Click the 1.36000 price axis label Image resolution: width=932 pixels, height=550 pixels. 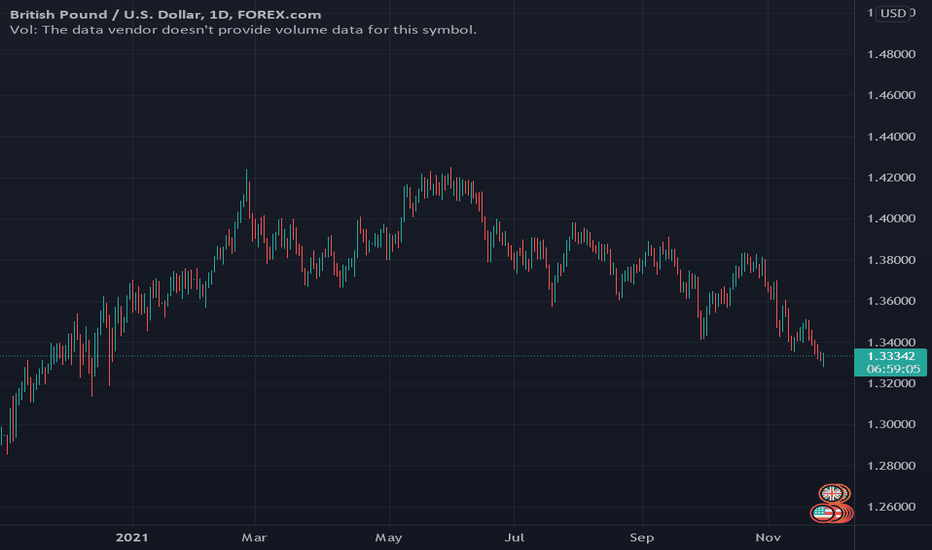pos(891,301)
